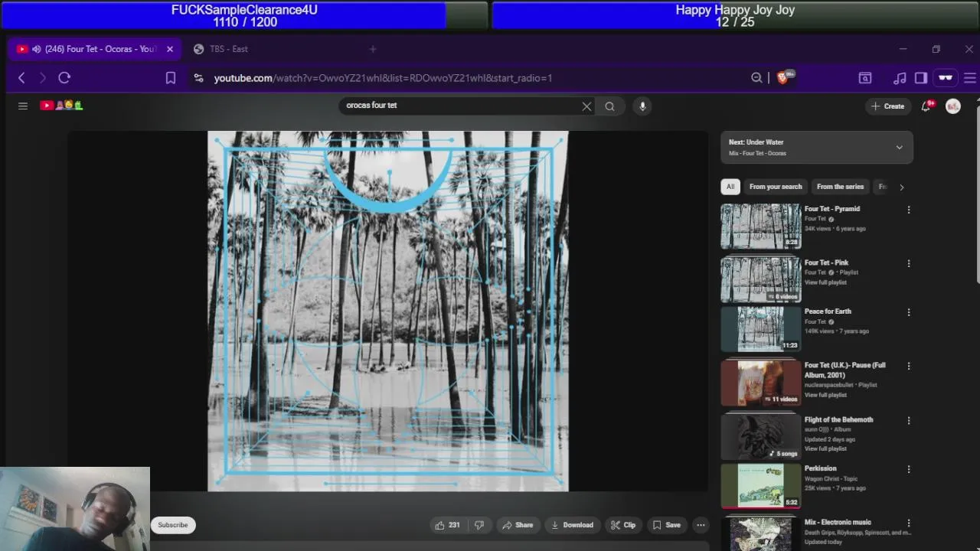Go to YouTube home via the logo

61,106
